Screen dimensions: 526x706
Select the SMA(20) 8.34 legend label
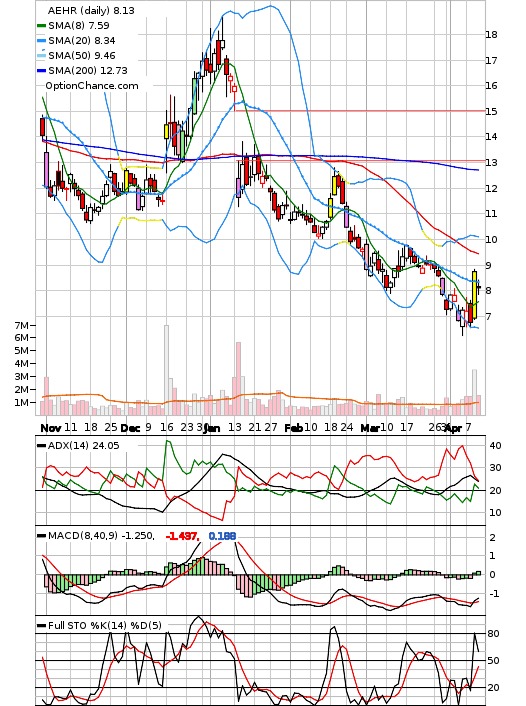(82, 41)
